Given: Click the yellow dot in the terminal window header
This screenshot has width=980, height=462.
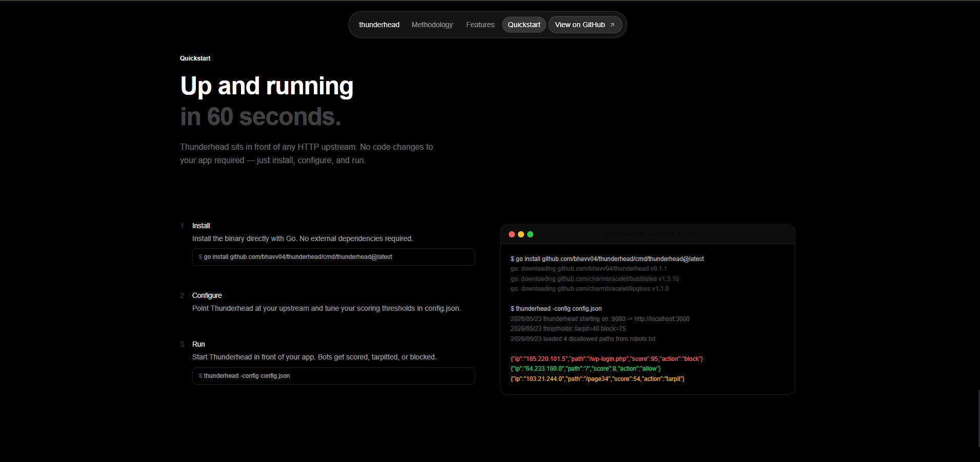Looking at the screenshot, I should [x=521, y=234].
